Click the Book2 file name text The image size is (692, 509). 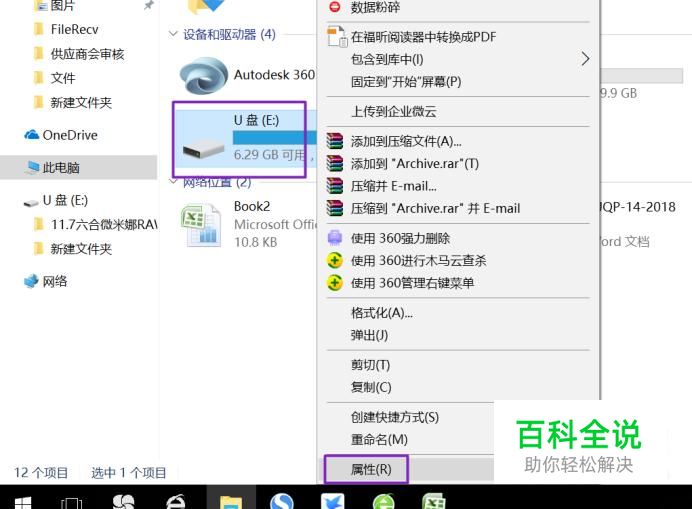pos(252,206)
